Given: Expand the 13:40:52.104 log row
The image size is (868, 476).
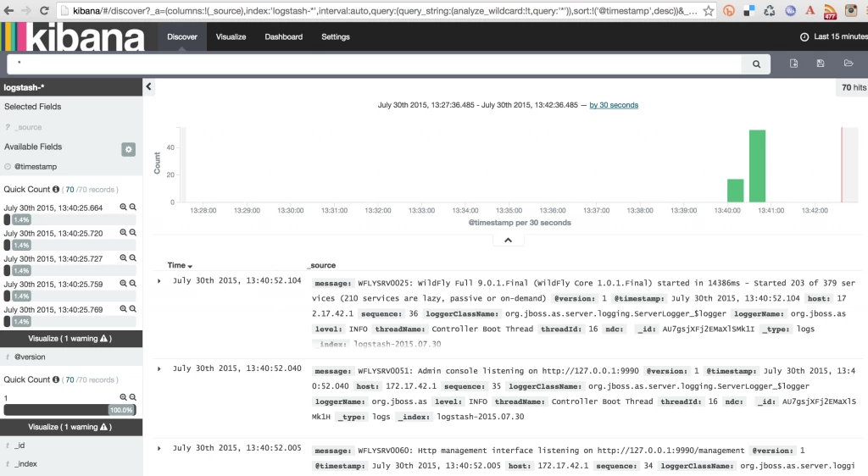Looking at the screenshot, I should (159, 281).
